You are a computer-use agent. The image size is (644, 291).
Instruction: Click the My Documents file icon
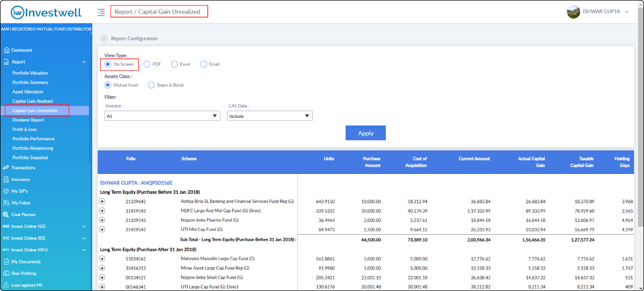[x=6, y=262]
